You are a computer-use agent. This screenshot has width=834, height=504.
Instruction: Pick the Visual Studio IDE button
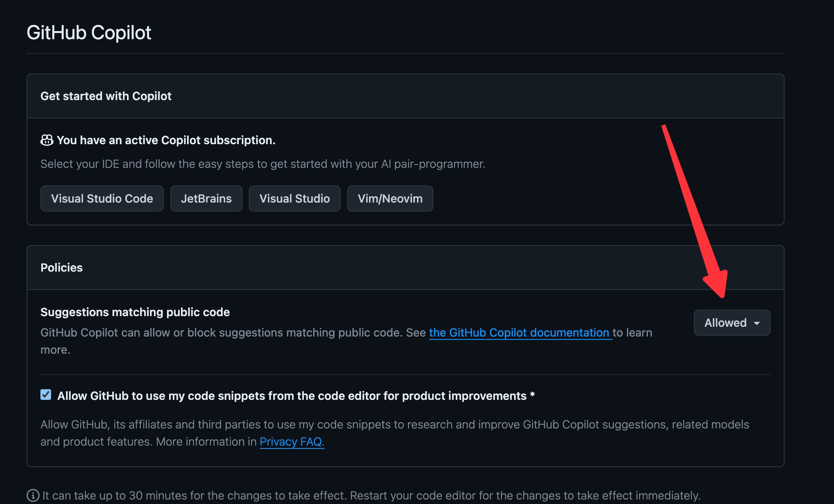coord(294,198)
